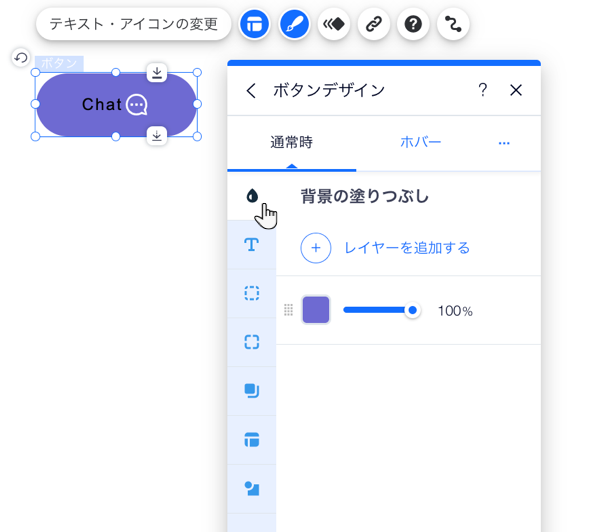This screenshot has height=532, width=600.
Task: Open the layout icon in the toolbar
Action: [254, 24]
